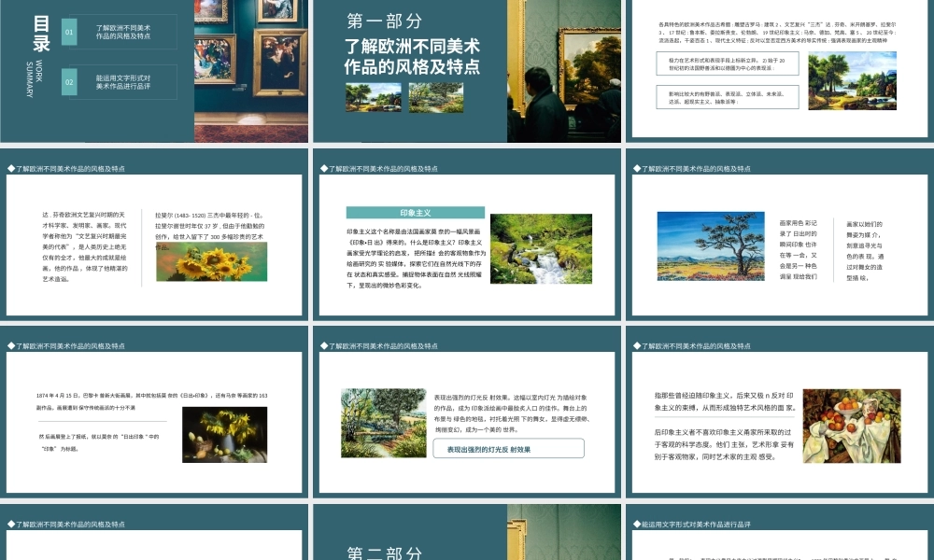
Task: Select text beginning 然后画展登上了报纸
Action: point(99,442)
